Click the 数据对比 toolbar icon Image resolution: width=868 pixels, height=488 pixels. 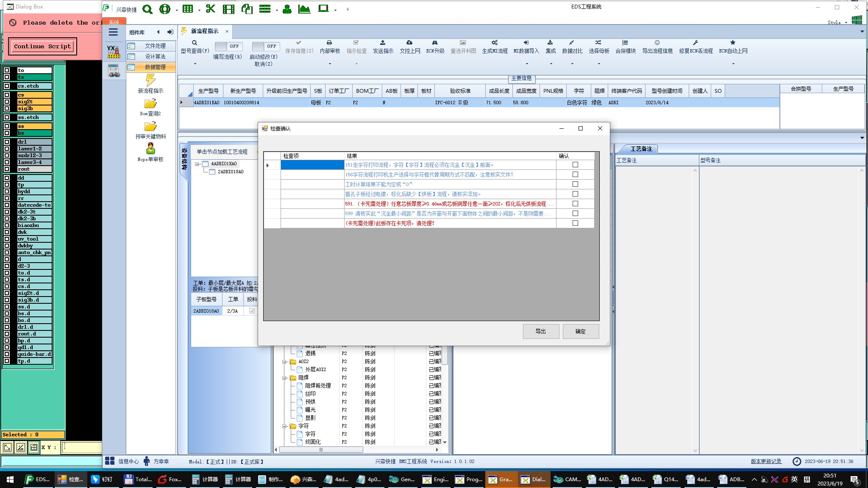[572, 43]
